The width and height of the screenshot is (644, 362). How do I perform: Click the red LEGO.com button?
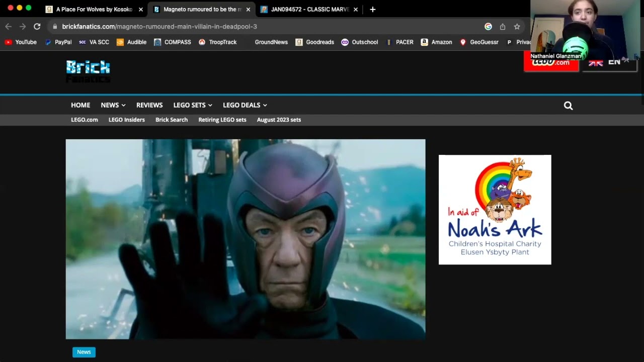click(x=551, y=63)
